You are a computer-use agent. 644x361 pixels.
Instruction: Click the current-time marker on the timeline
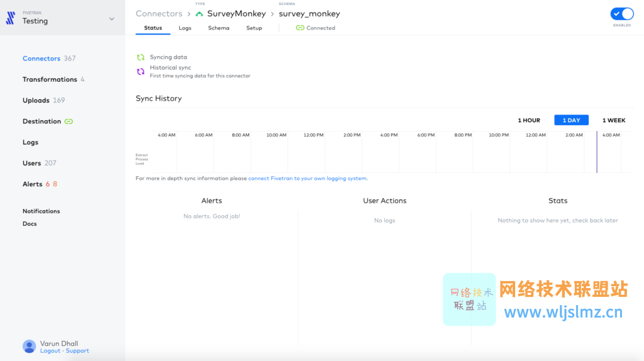(x=597, y=152)
